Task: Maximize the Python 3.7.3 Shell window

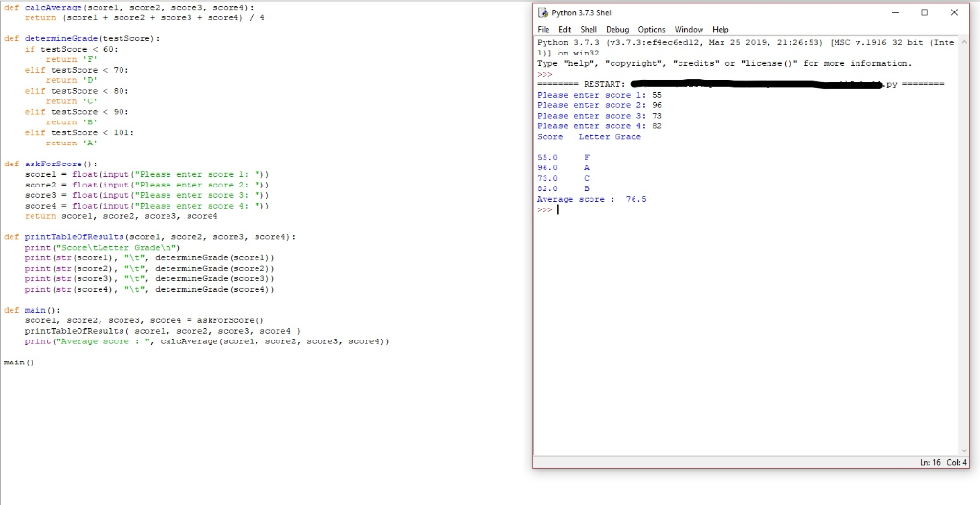Action: (x=924, y=12)
